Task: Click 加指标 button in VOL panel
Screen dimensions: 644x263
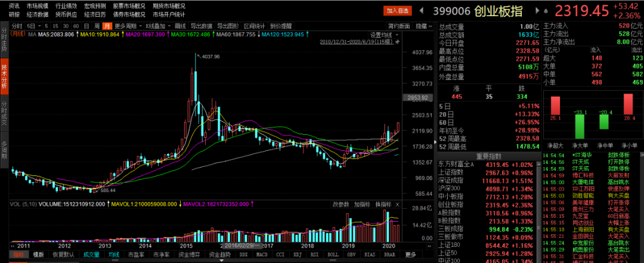Action: click(x=363, y=204)
